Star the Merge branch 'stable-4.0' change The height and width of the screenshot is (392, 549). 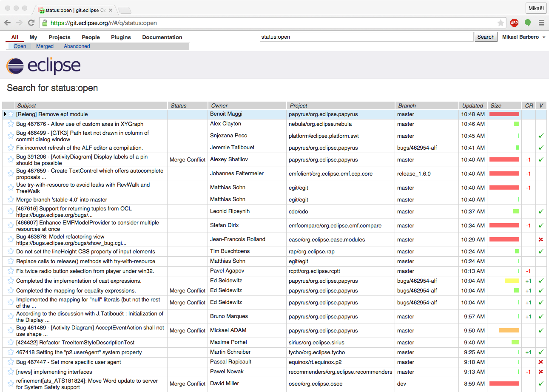click(x=11, y=199)
